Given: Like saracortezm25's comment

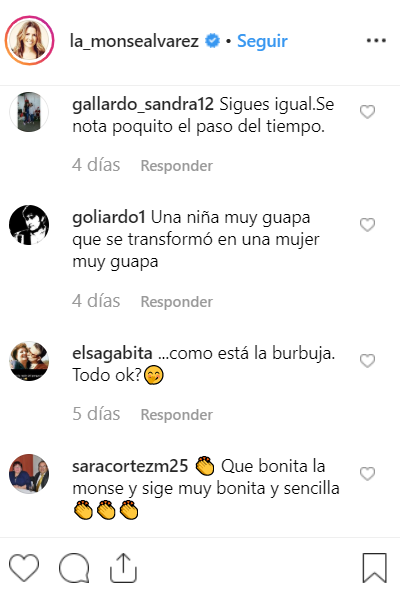Looking at the screenshot, I should tap(367, 473).
